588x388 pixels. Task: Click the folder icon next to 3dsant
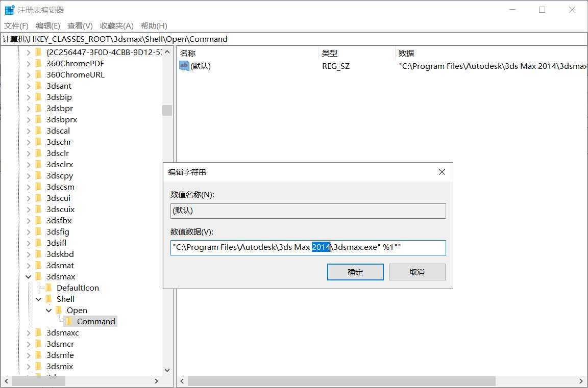(x=38, y=86)
